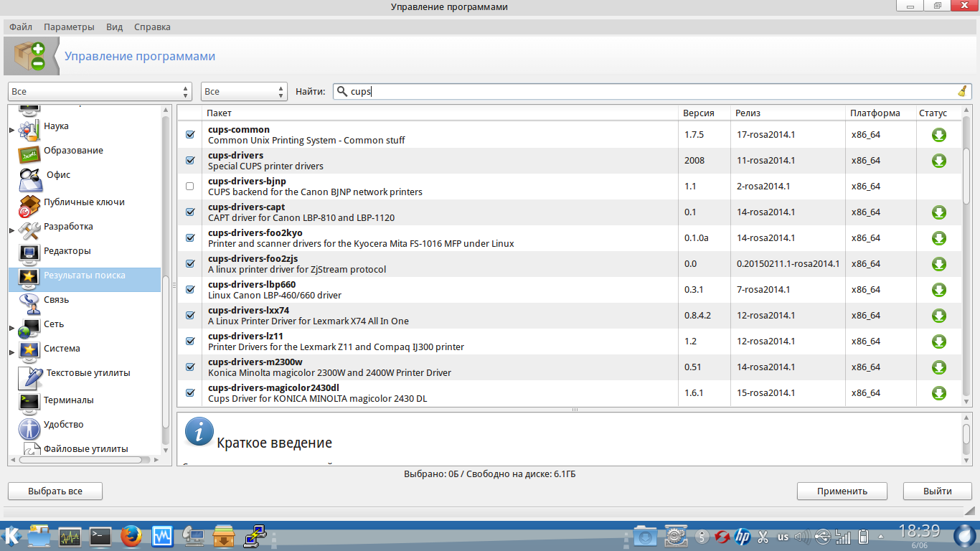Viewport: 980px width, 551px height.
Task: Sort by the Версия column header
Action: point(705,113)
